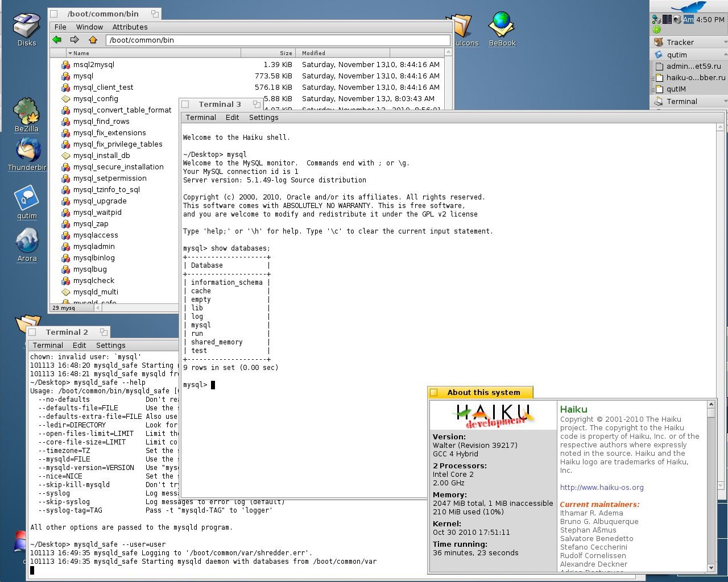The height and width of the screenshot is (582, 728).
Task: Open the Window menu in Tracker
Action: [x=89, y=27]
